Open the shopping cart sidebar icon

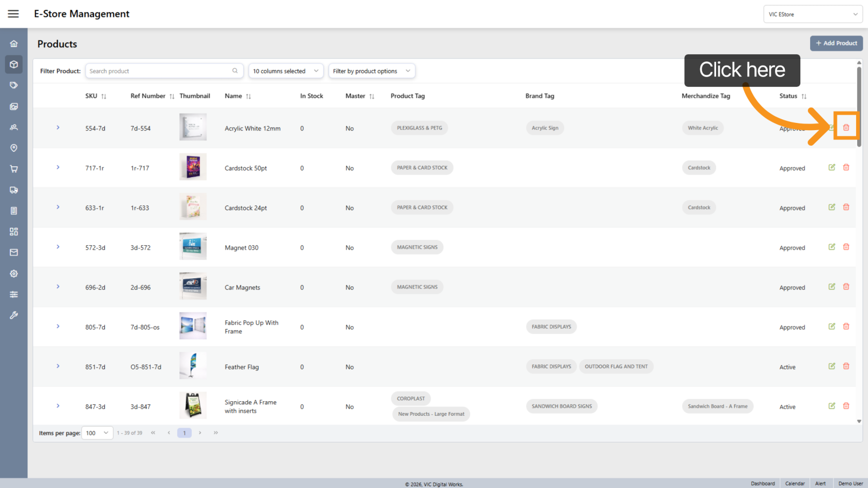pyautogui.click(x=14, y=169)
